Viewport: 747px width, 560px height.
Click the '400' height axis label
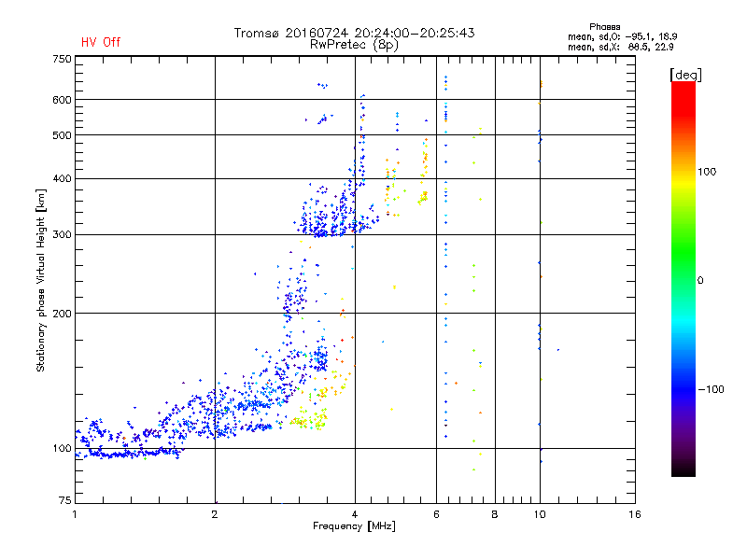point(62,179)
